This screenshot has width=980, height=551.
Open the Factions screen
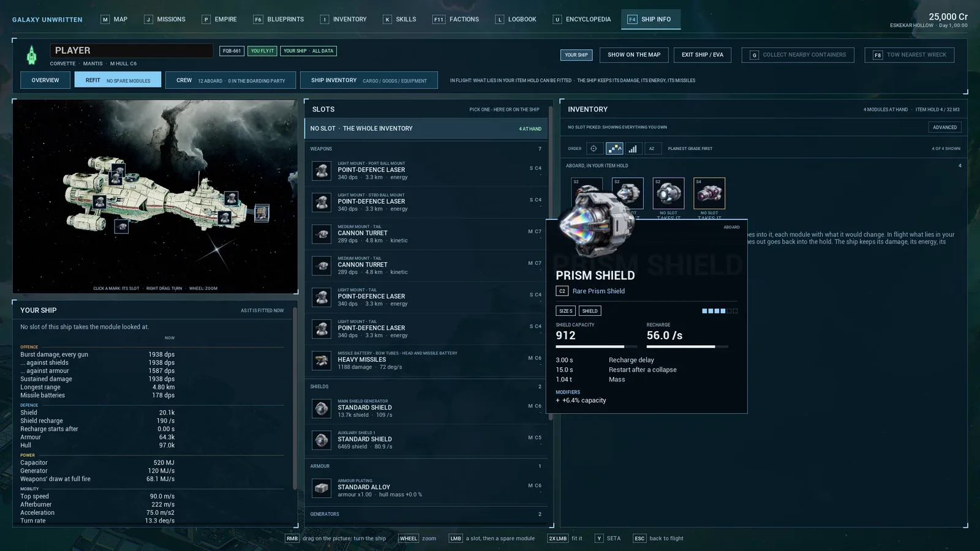(x=456, y=20)
